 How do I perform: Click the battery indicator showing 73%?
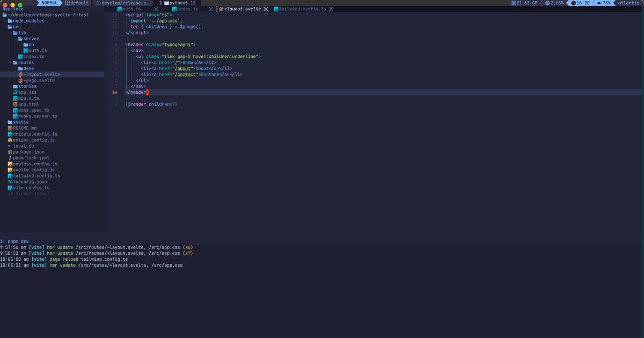[x=604, y=3]
